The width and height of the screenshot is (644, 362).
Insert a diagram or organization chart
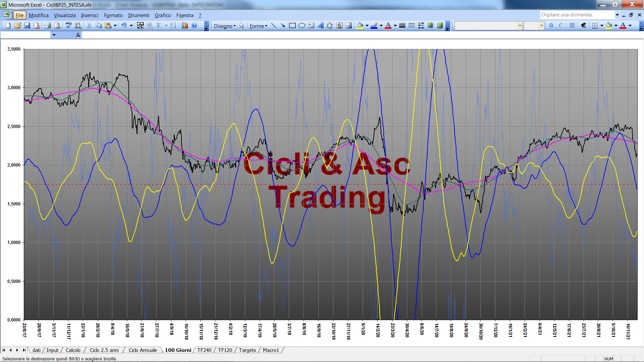(330, 26)
